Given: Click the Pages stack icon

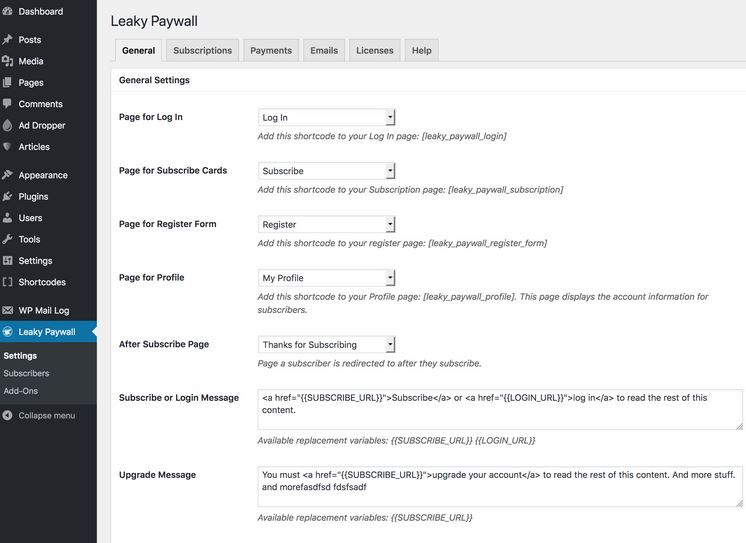Looking at the screenshot, I should click(7, 82).
